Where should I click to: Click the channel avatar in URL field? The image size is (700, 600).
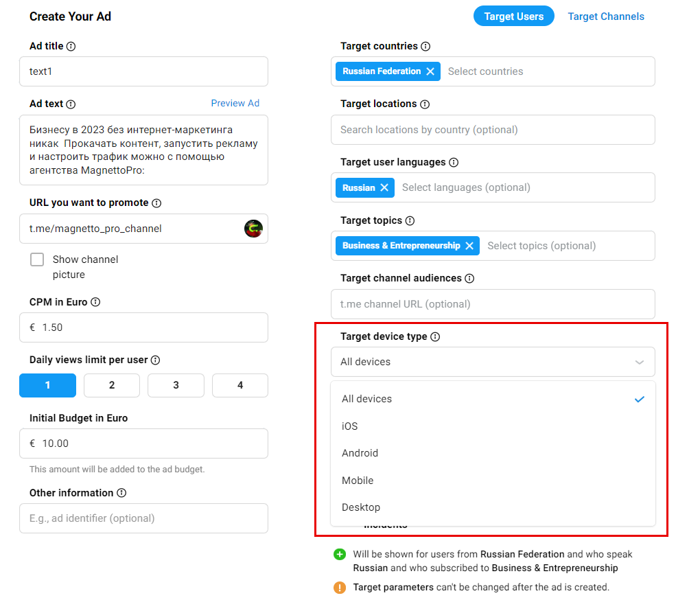pos(253,229)
